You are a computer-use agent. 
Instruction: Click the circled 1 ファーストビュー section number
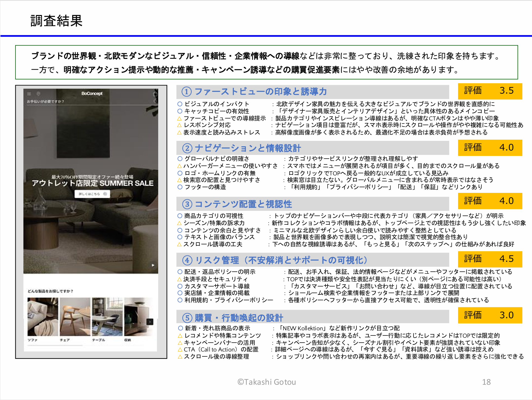point(187,92)
